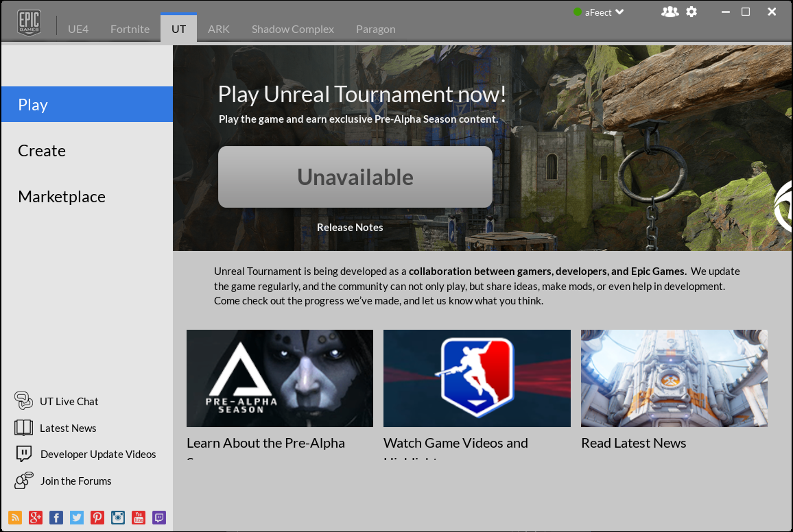Open the Shadow Complex tab
The height and width of the screenshot is (532, 793).
click(x=293, y=29)
